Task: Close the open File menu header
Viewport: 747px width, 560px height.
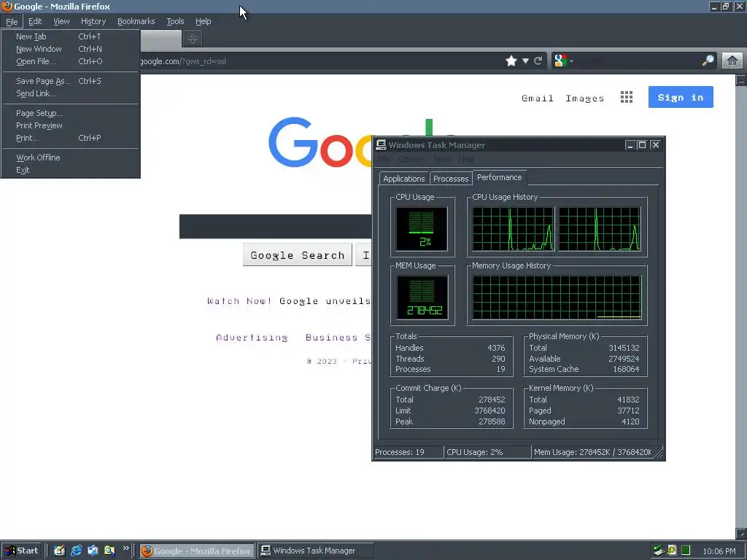Action: (12, 21)
